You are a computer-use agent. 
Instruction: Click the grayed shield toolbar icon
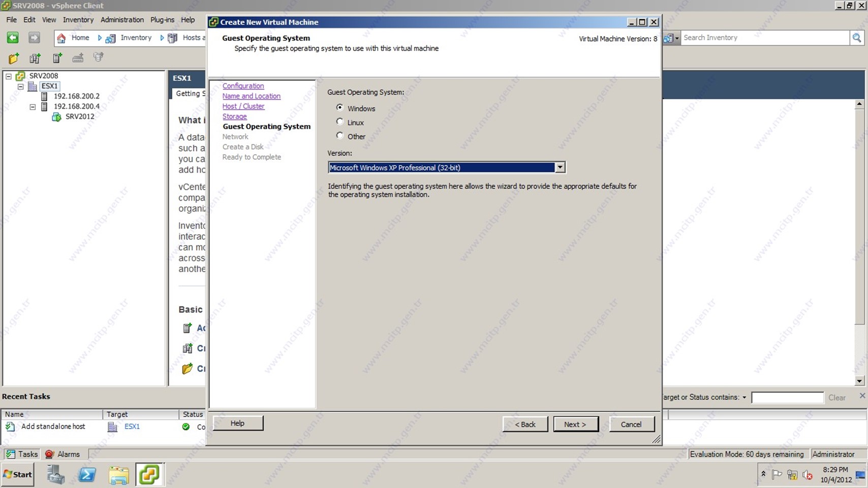click(x=99, y=57)
